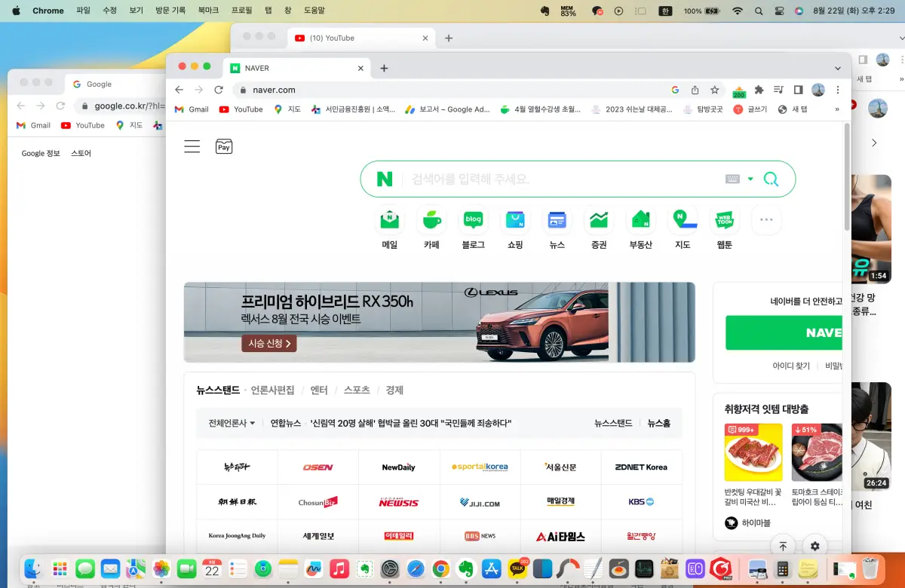Viewport: 905px width, 588px height.
Task: Open the Naver Shopping shortcut icon
Action: click(515, 220)
